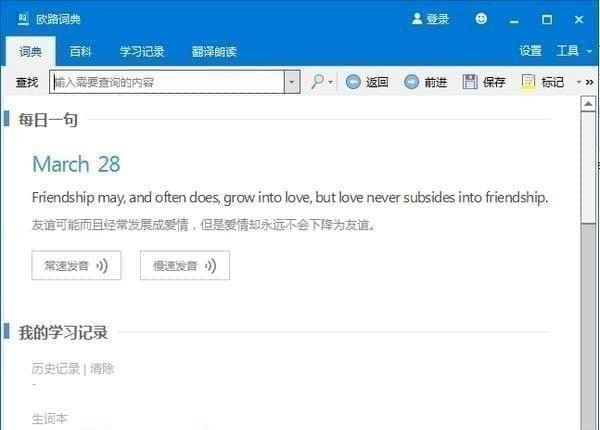This screenshot has height=430, width=600.
Task: Play the 慢速发音 slow speed pronunciation
Action: 185,265
